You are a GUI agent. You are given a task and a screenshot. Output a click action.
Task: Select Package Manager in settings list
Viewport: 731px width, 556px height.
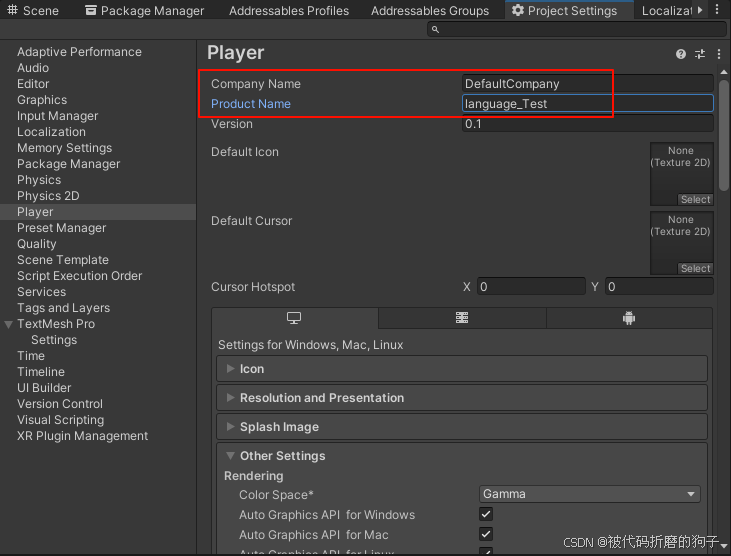coord(69,164)
